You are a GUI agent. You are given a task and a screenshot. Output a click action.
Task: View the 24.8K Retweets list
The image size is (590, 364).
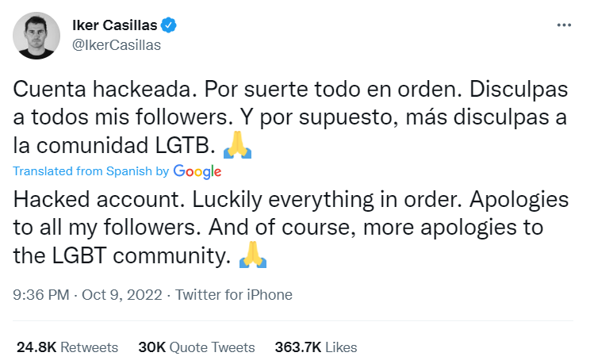[67, 347]
